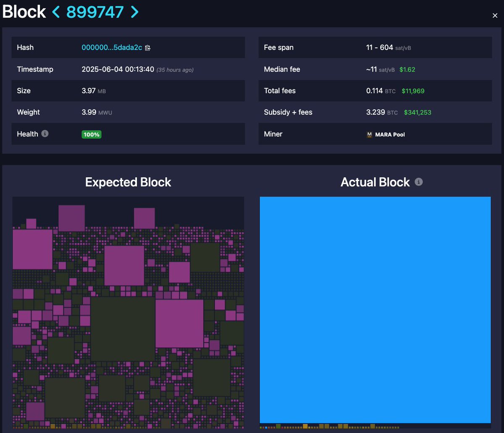This screenshot has width=504, height=433.
Task: Click the median fee ~11 sat/vB value
Action: tap(381, 69)
